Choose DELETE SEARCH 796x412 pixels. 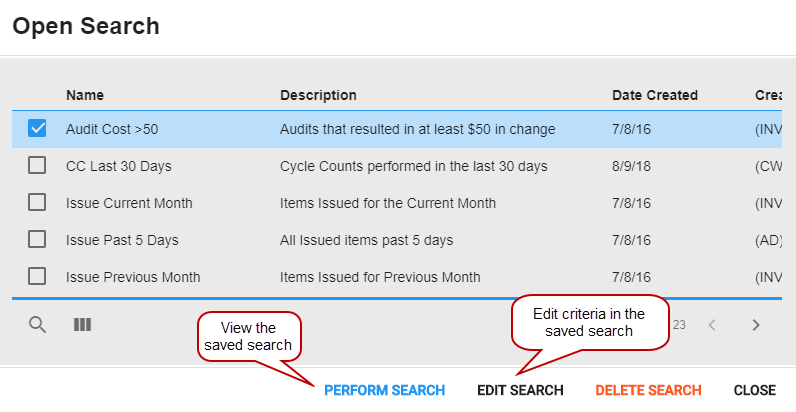[648, 390]
